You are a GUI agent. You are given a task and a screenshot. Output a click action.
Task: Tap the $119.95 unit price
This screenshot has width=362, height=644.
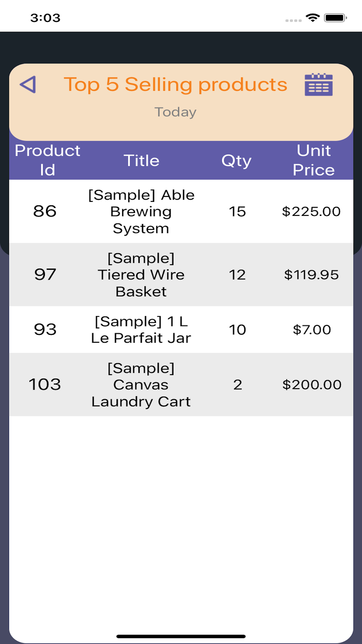click(311, 275)
